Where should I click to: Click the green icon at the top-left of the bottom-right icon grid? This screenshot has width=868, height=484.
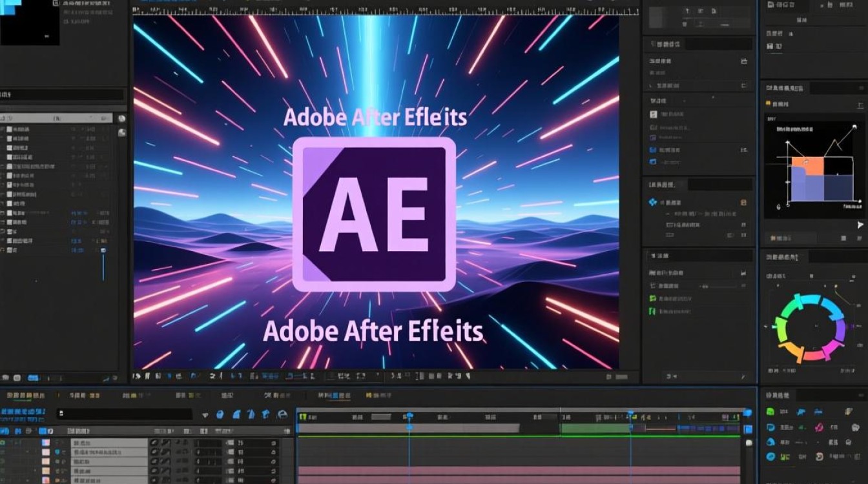click(770, 412)
